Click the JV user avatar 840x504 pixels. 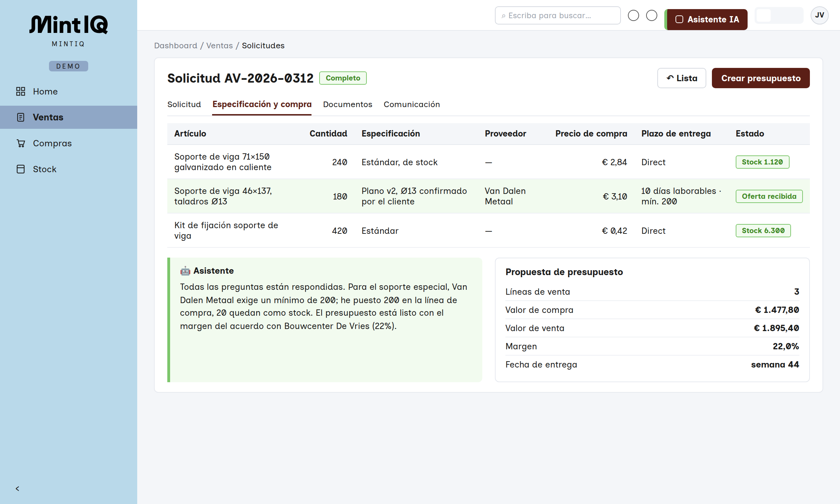pyautogui.click(x=819, y=15)
